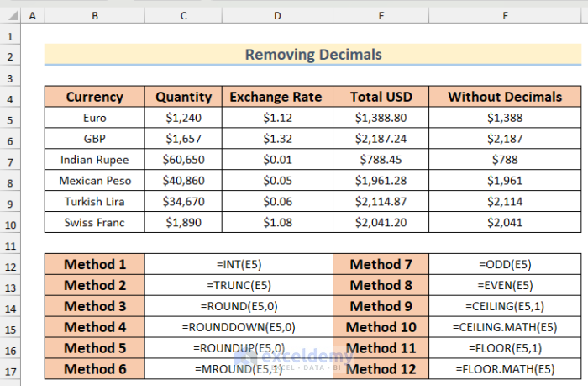588x386 pixels.
Task: Click Without Decimals cell $2,187
Action: point(505,139)
